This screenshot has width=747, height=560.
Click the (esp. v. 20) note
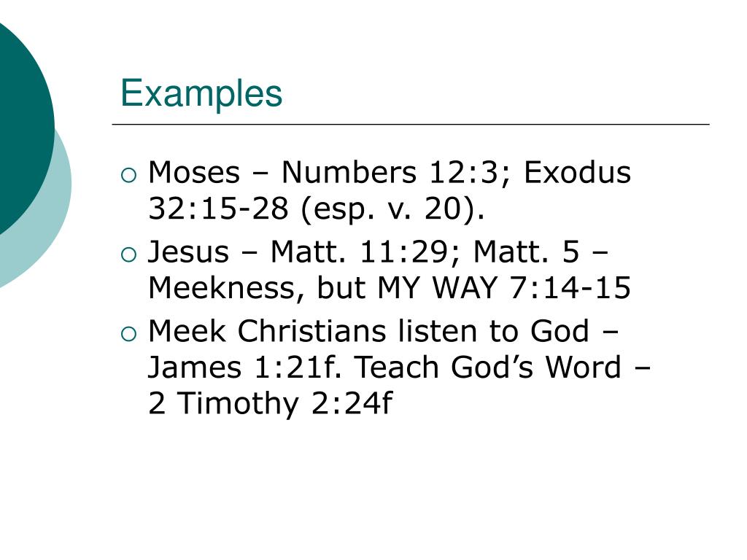click(x=392, y=209)
